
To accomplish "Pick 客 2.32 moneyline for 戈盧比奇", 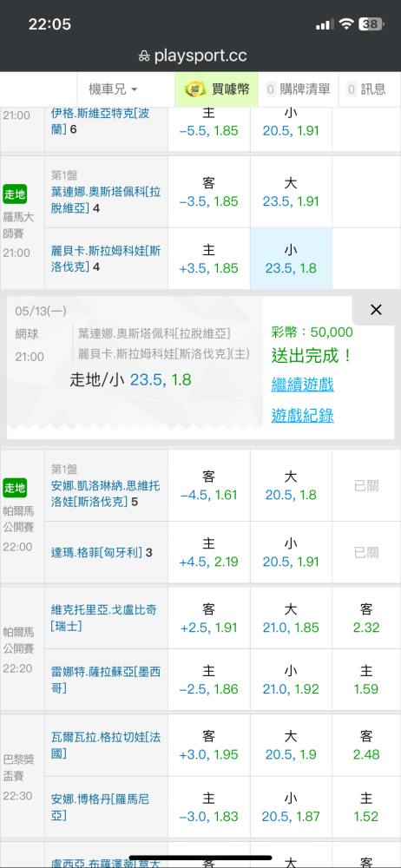I will (x=366, y=618).
